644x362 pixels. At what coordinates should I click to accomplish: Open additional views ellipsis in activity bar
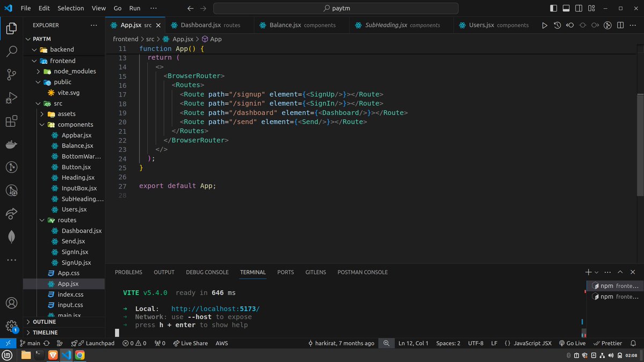pyautogui.click(x=11, y=260)
